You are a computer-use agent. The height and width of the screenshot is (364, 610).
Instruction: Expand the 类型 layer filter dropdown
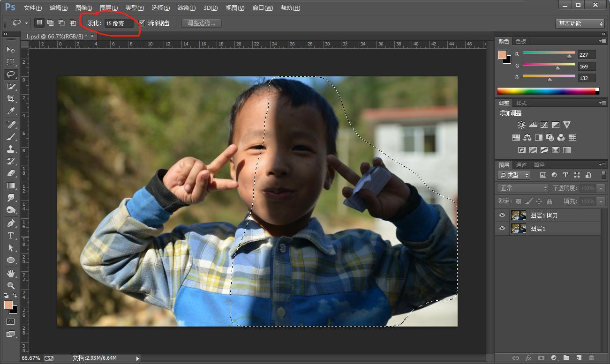click(x=513, y=175)
